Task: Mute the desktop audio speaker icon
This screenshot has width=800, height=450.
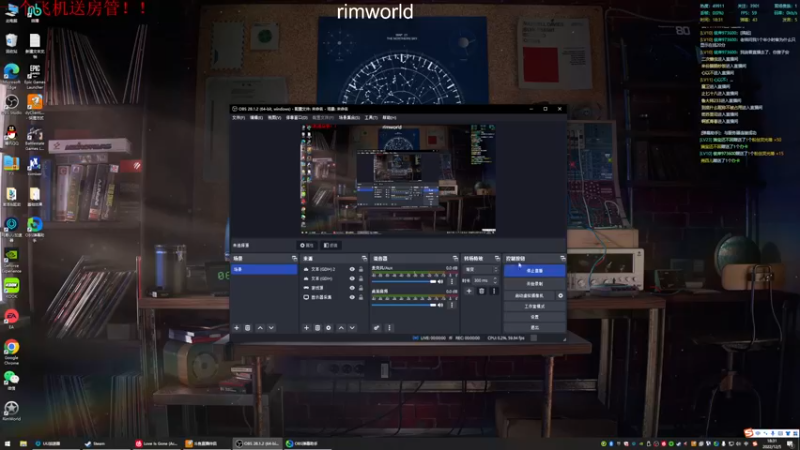Action: point(441,305)
